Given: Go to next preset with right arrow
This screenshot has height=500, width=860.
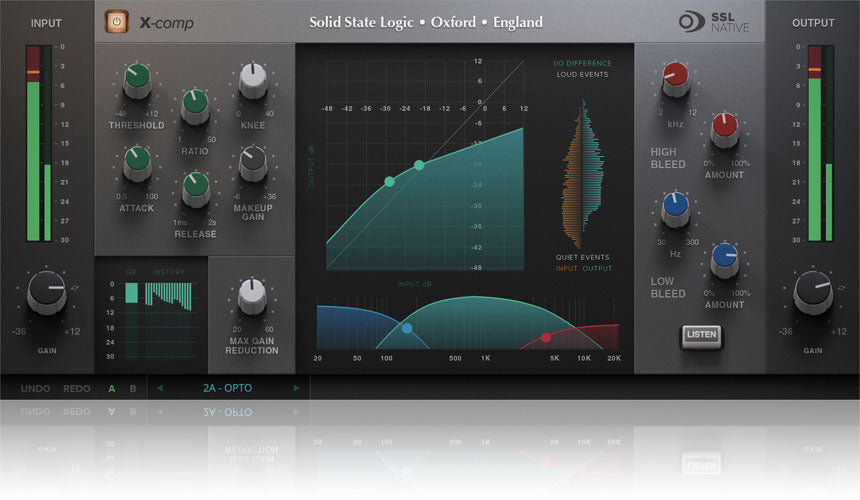Looking at the screenshot, I should point(296,388).
